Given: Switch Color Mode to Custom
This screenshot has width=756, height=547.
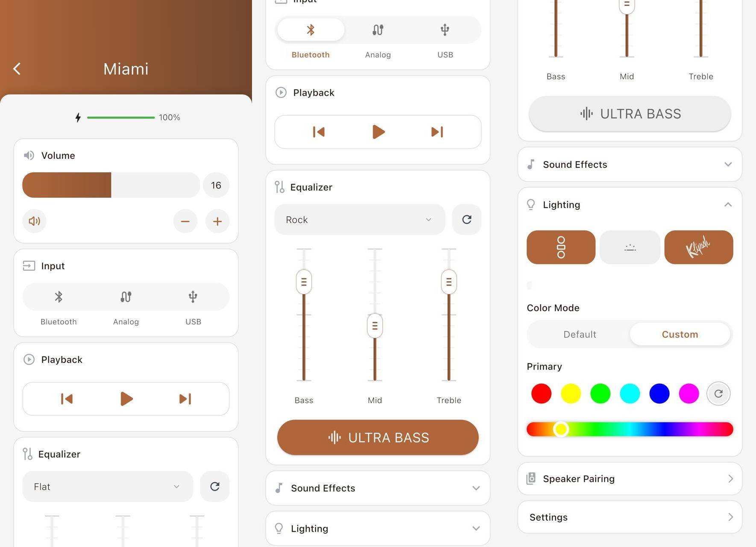Looking at the screenshot, I should (x=680, y=334).
